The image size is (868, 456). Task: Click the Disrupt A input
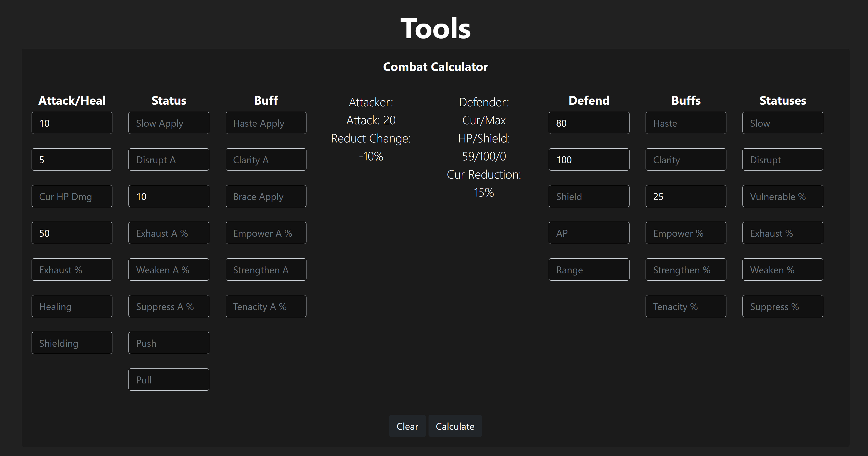(x=169, y=159)
